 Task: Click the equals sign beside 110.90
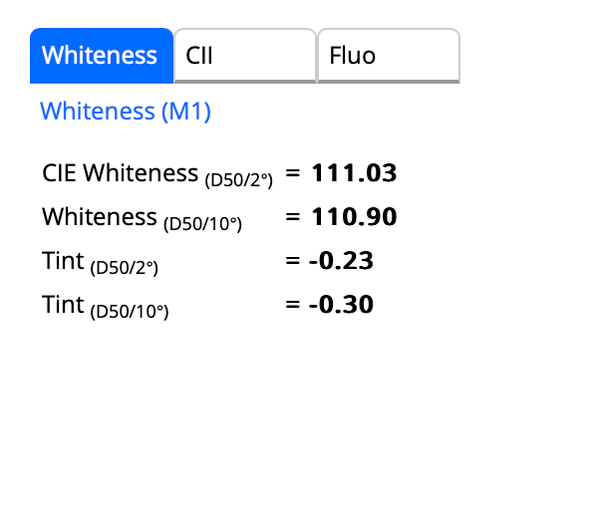coord(293,217)
